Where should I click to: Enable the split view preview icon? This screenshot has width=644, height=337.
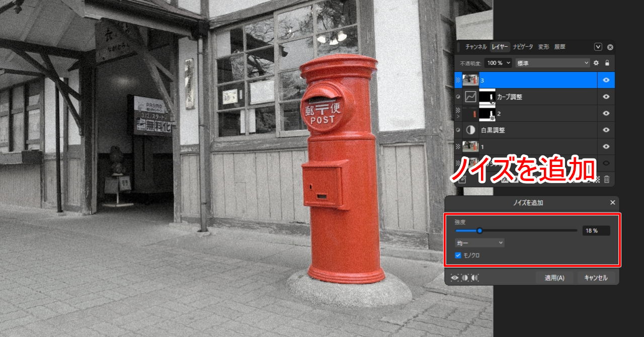[465, 278]
